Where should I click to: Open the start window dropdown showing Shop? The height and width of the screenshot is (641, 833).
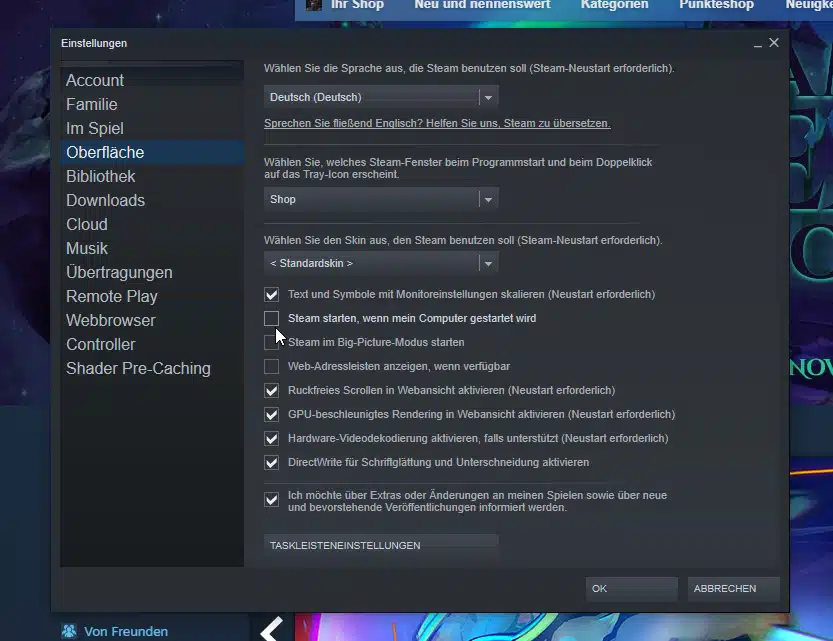tap(381, 199)
